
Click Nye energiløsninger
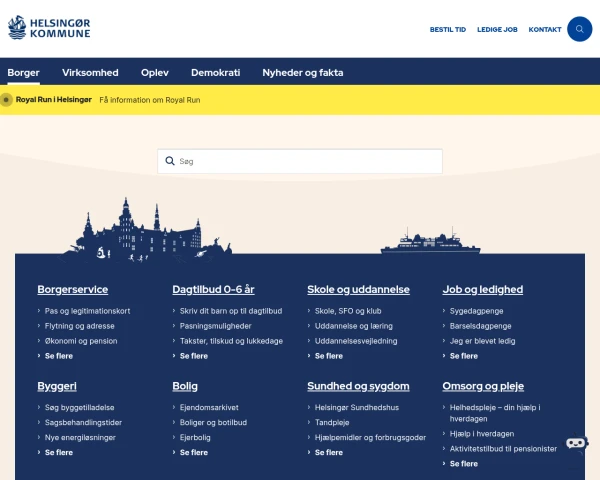pyautogui.click(x=80, y=437)
